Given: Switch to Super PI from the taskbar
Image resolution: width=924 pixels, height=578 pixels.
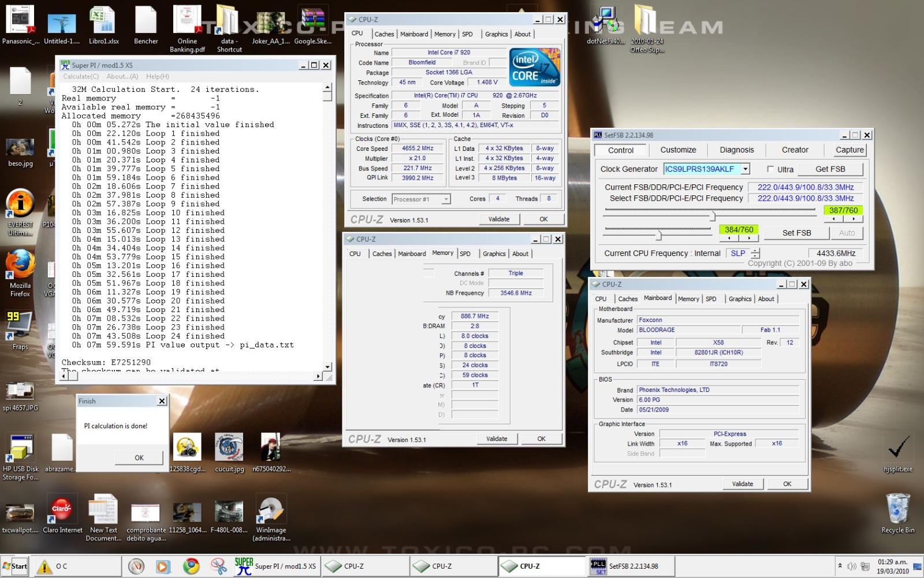Looking at the screenshot, I should point(277,566).
